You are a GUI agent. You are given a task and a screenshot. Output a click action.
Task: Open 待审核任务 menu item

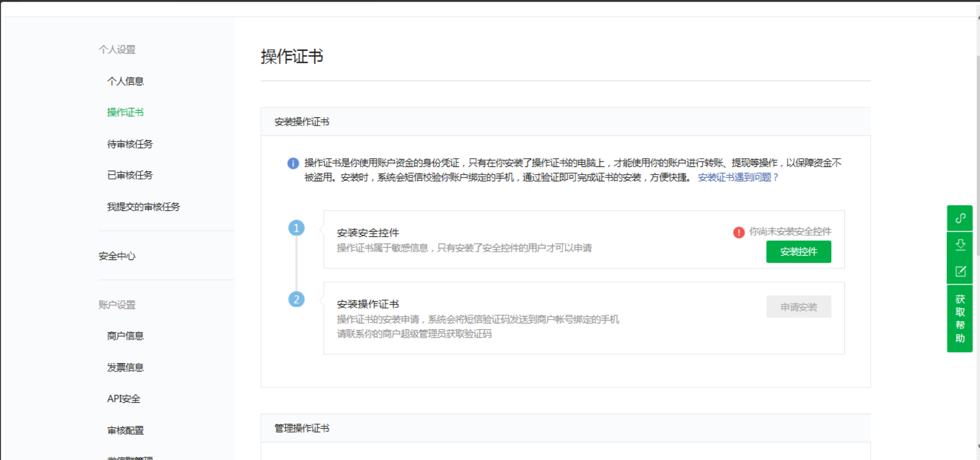[130, 144]
